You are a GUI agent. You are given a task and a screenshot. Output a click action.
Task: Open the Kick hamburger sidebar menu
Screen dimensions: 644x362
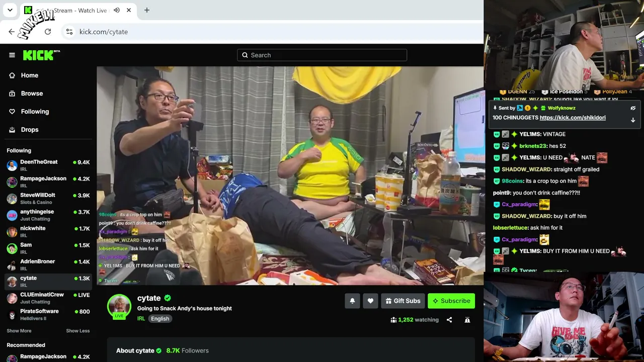(12, 55)
